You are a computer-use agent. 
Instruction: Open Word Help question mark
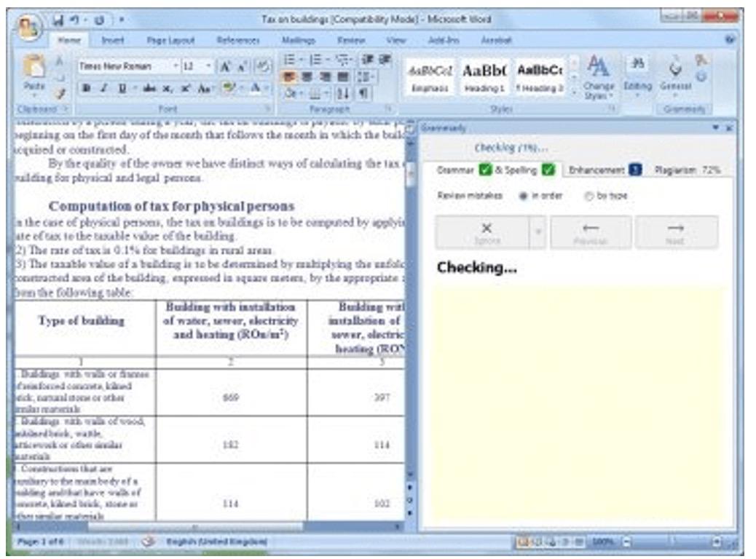coord(730,39)
